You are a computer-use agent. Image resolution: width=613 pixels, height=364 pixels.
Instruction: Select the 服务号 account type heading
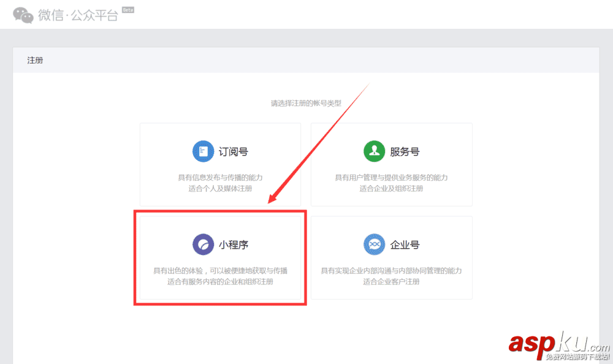coord(405,152)
